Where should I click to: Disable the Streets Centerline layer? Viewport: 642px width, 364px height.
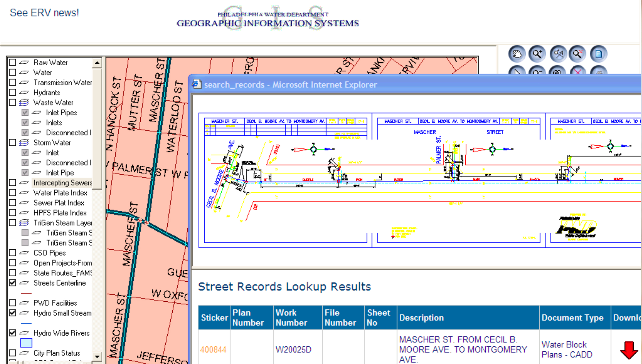click(x=12, y=283)
